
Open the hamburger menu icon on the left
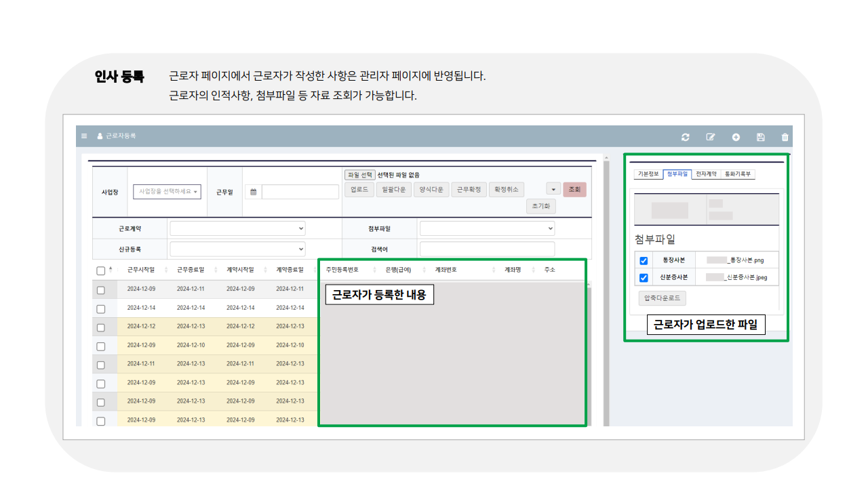point(83,136)
